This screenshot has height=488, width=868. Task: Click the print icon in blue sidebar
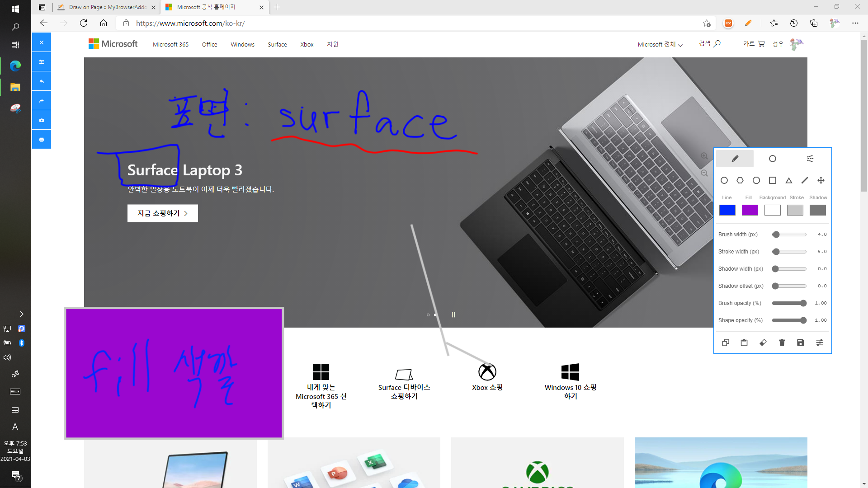point(42,140)
